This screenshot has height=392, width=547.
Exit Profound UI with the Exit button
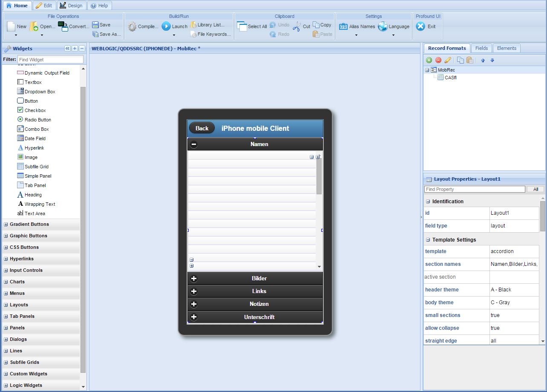pyautogui.click(x=426, y=26)
